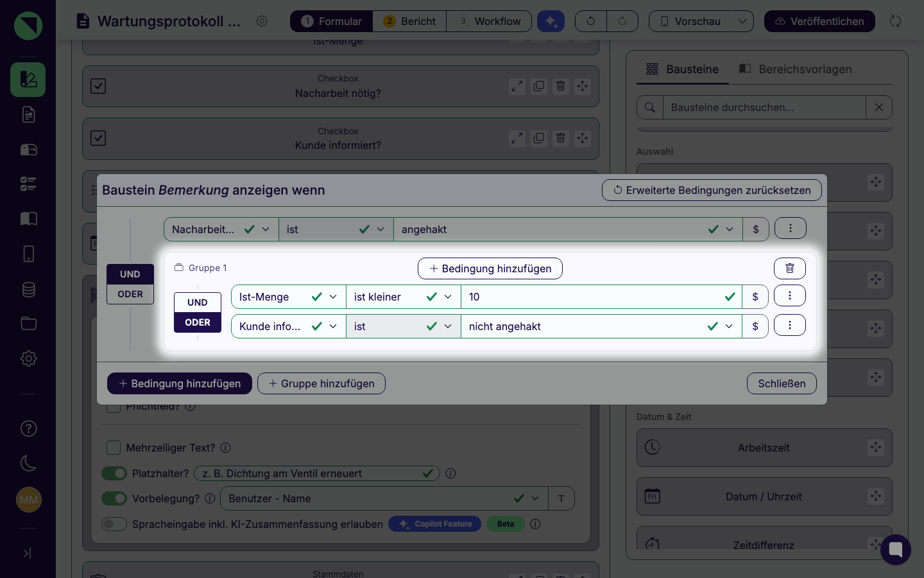Viewport: 924px width, 578px height.
Task: Open three-dot menu for Ist-Menge condition
Action: click(790, 295)
